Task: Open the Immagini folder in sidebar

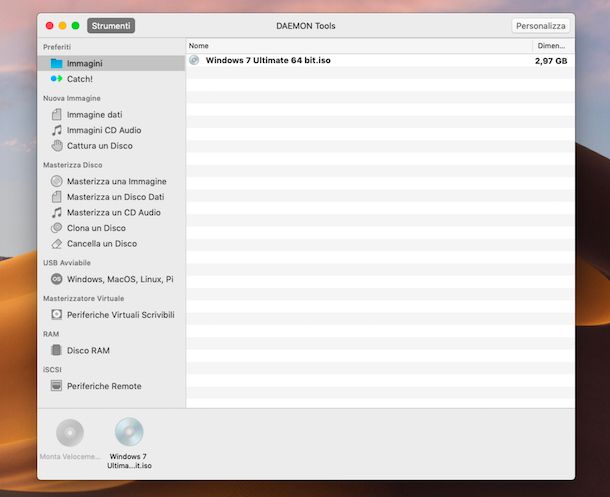Action: [84, 63]
